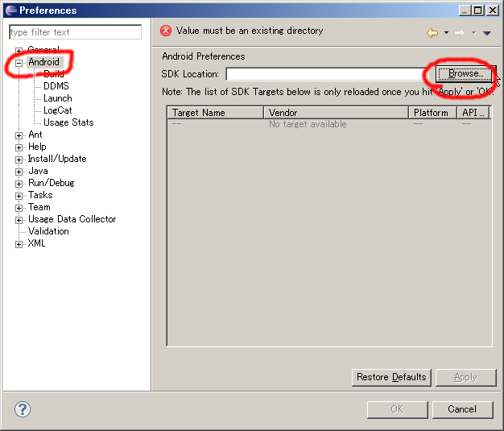The width and height of the screenshot is (504, 431).
Task: Select the Tasks preferences category
Action: 40,195
